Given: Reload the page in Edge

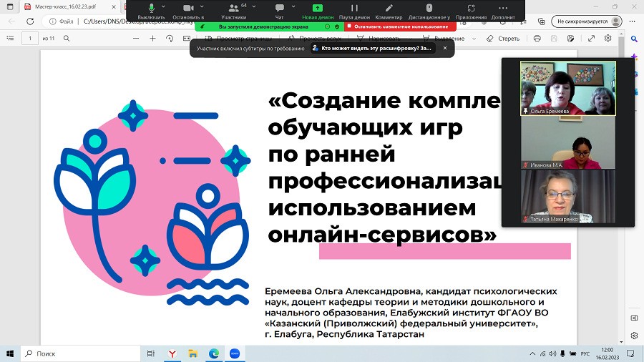Looking at the screenshot, I should click(x=30, y=21).
